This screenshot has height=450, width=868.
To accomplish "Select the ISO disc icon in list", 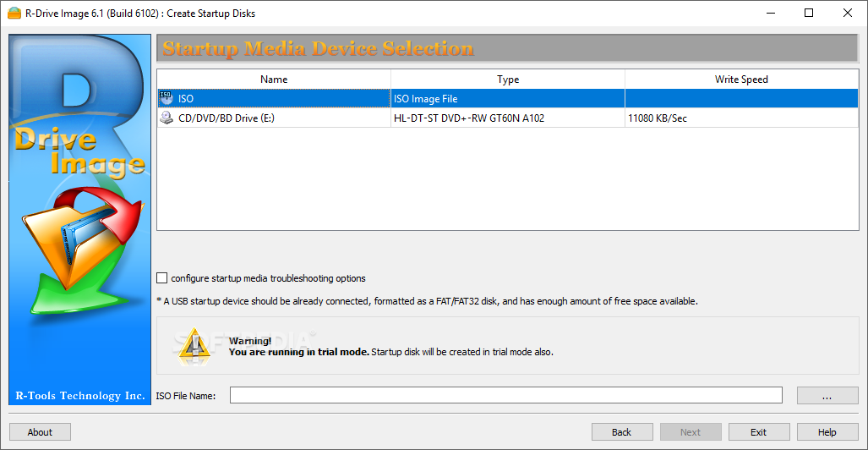I will (166, 99).
